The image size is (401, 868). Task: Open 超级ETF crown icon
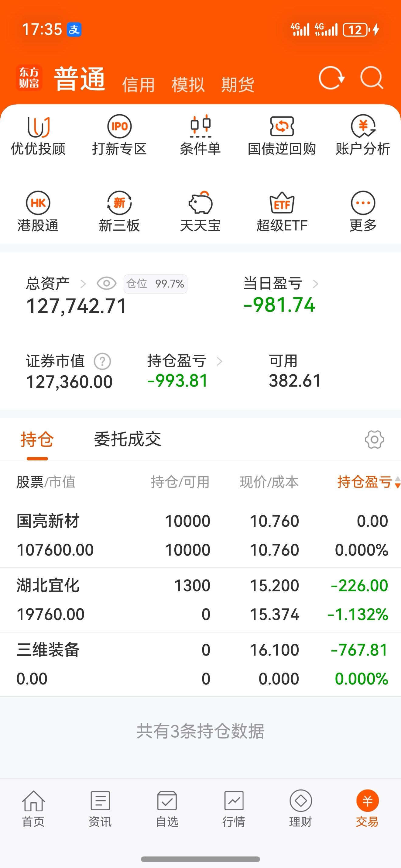click(282, 203)
